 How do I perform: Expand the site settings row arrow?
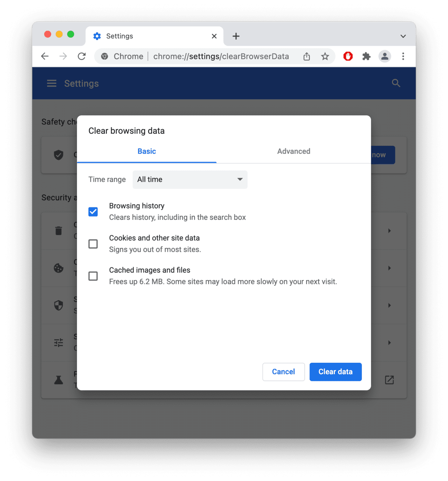(389, 343)
